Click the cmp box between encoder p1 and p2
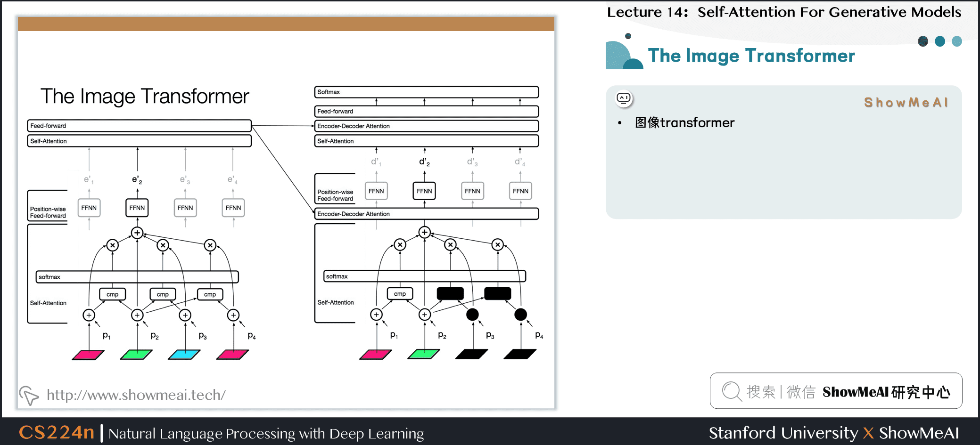The image size is (980, 445). tap(113, 294)
